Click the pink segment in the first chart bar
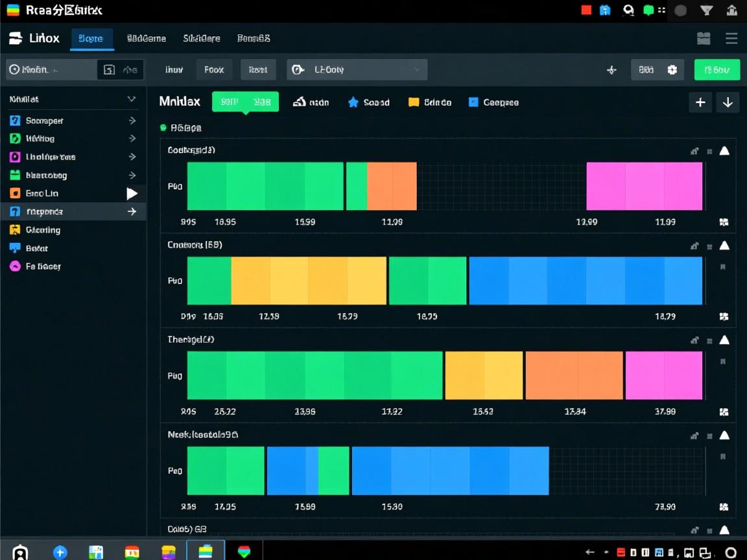This screenshot has width=747, height=560. [644, 186]
